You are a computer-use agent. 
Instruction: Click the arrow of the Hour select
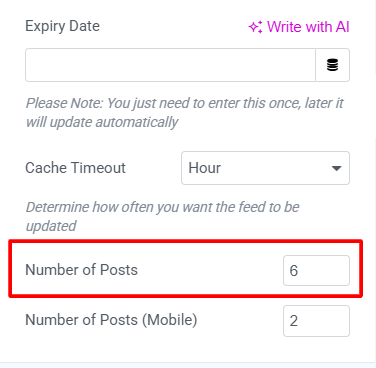pos(337,168)
